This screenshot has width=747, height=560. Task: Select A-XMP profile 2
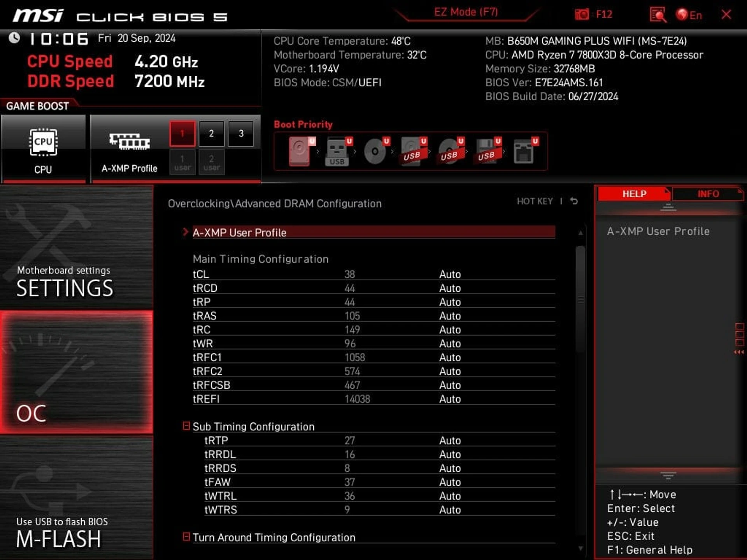click(x=211, y=133)
